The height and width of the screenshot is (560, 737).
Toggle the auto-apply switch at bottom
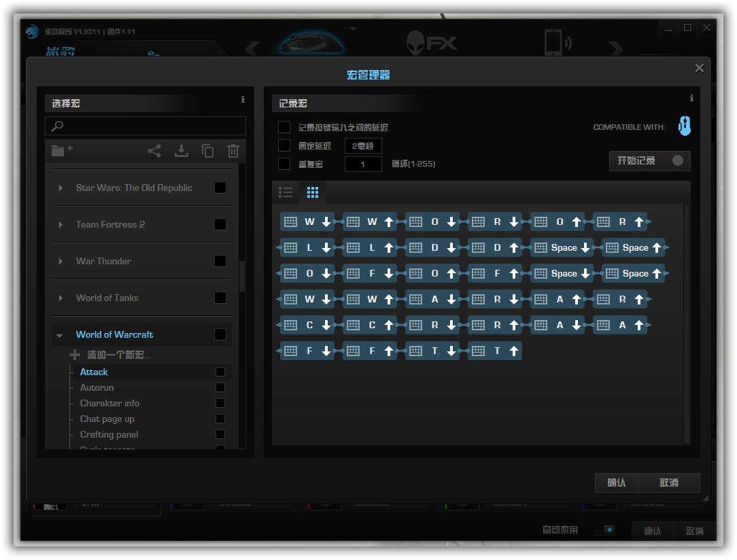604,530
